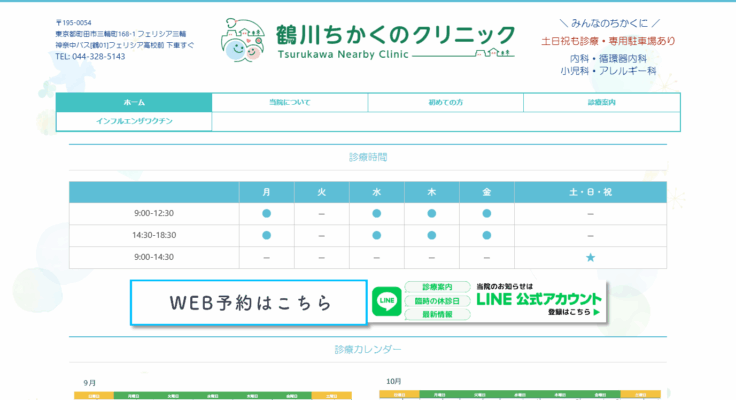Image resolution: width=736 pixels, height=400 pixels.
Task: Click the WEB予約はこちら button
Action: coord(249,303)
